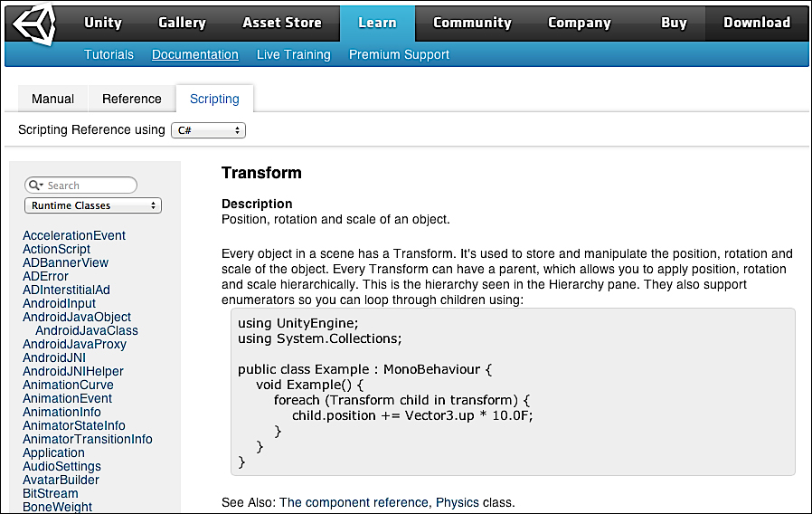Click the Unity logo icon
This screenshot has width=812, height=514.
click(34, 24)
